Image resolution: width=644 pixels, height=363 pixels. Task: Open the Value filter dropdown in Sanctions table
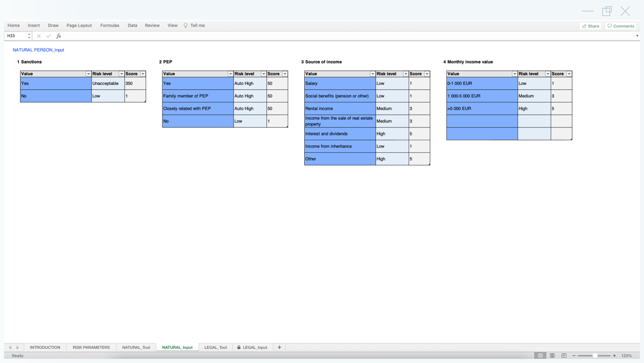88,74
